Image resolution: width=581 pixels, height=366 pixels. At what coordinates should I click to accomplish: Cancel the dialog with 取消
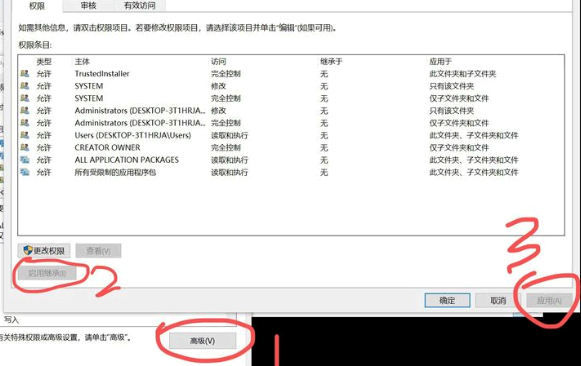(498, 300)
